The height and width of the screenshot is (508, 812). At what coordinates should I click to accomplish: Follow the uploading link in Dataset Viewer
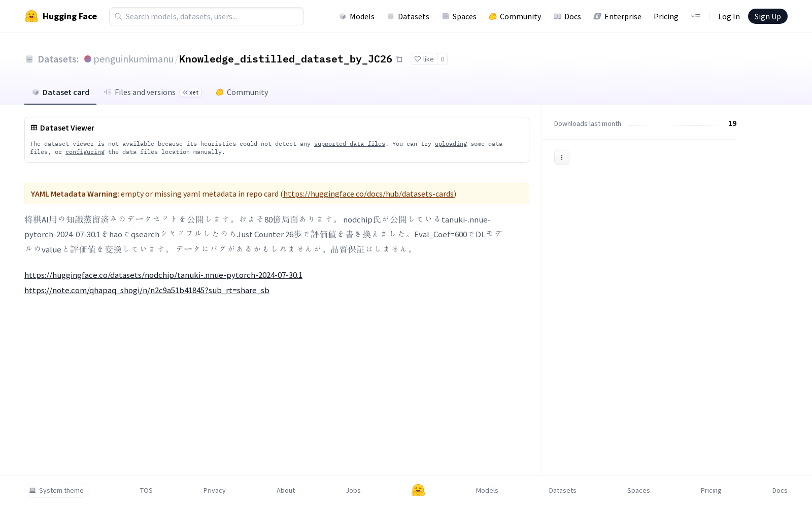pyautogui.click(x=451, y=144)
